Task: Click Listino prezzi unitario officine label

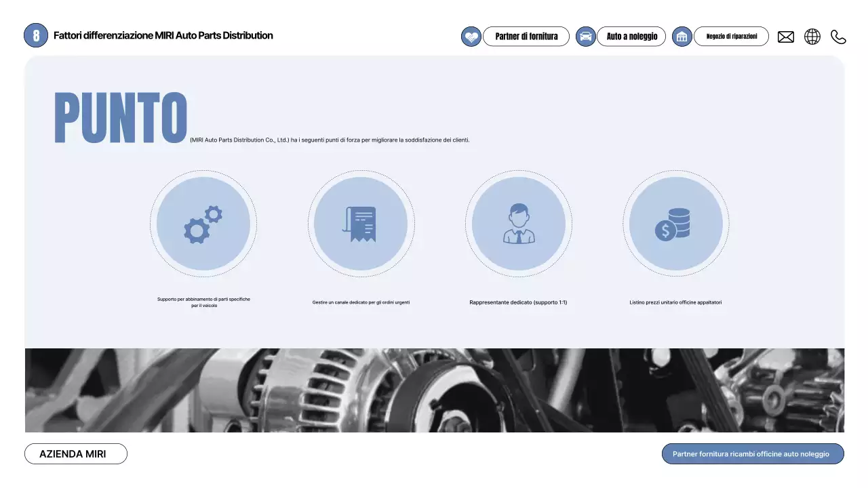Action: pyautogui.click(x=675, y=302)
